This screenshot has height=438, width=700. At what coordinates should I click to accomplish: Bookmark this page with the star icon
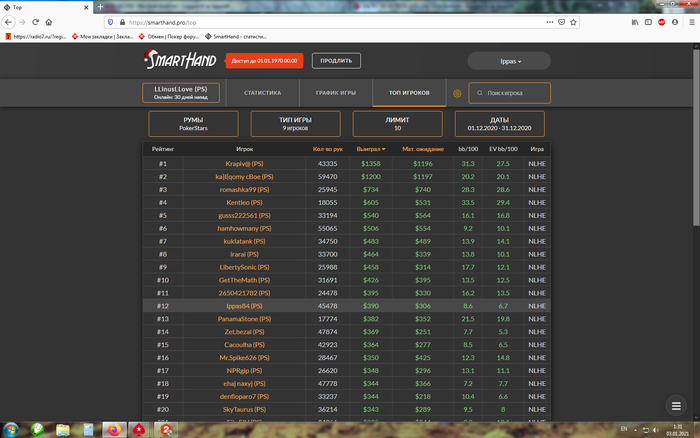(573, 22)
